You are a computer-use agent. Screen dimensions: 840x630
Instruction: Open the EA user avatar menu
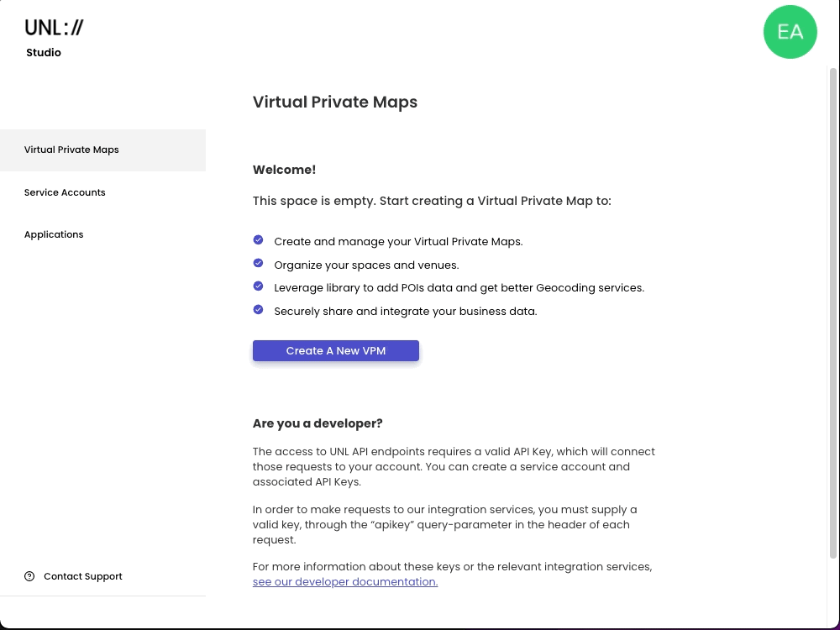pos(790,32)
